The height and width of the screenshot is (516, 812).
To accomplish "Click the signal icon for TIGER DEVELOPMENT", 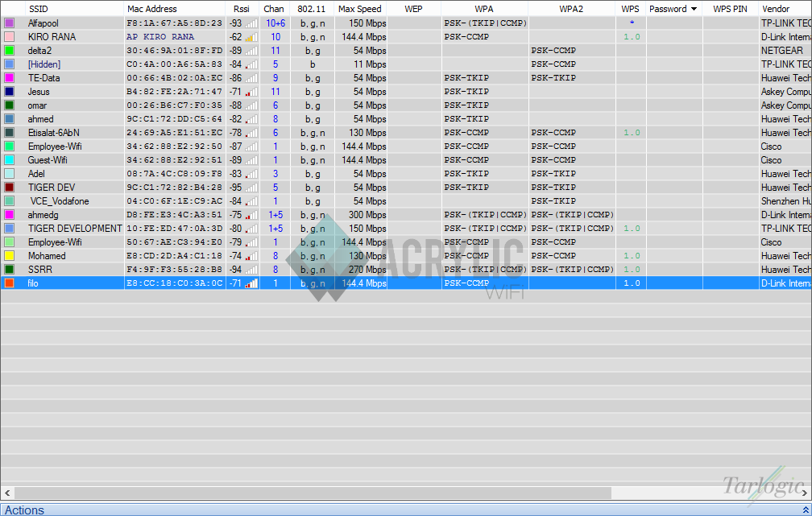I will pos(251,229).
